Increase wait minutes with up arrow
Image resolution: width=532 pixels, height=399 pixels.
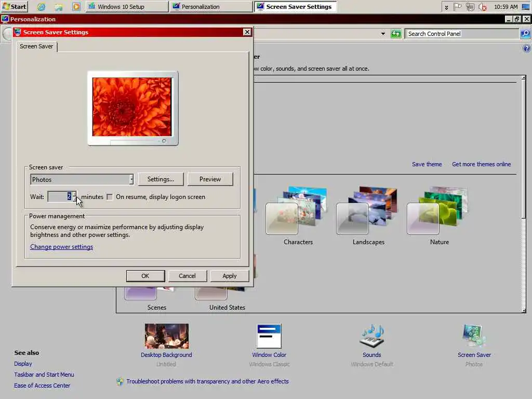point(74,194)
